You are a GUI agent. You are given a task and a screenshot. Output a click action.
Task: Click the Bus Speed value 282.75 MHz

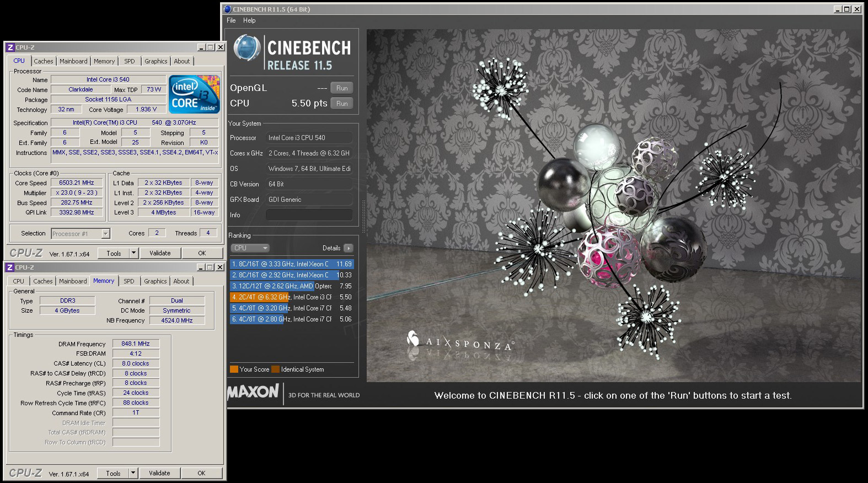pos(77,203)
